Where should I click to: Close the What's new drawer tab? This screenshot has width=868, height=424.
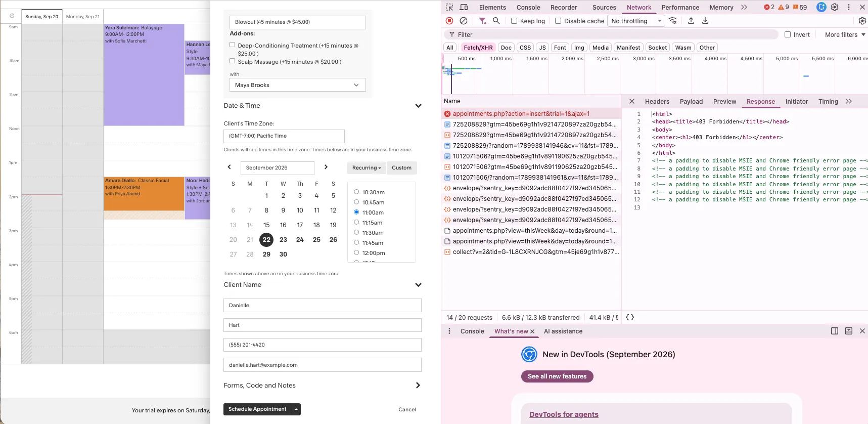pos(532,331)
